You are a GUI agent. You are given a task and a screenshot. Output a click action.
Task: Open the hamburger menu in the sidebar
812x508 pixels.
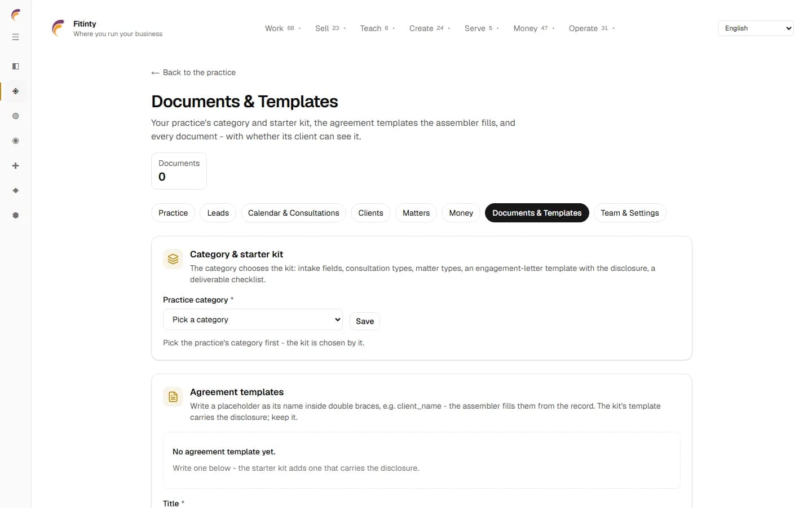(16, 37)
